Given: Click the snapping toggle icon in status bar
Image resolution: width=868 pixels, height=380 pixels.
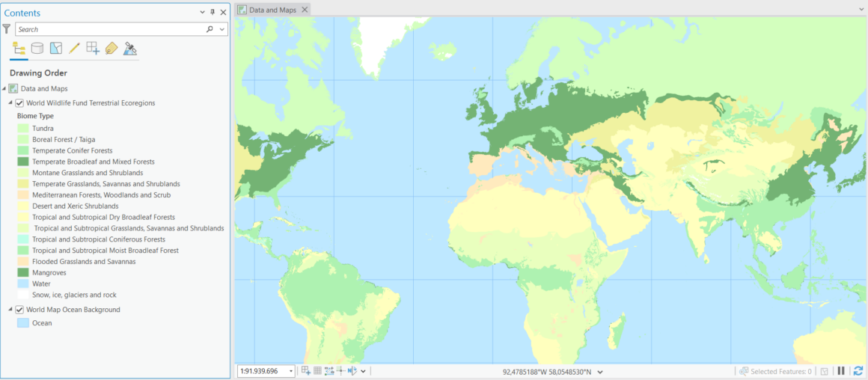Looking at the screenshot, I should pos(306,371).
